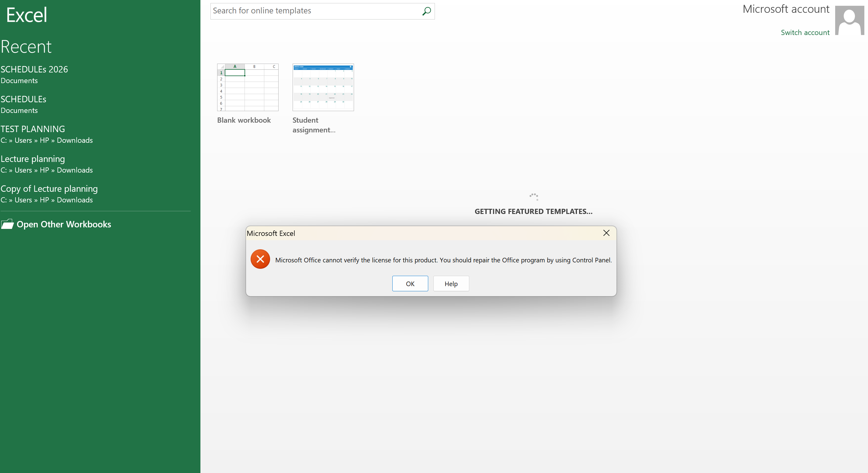
Task: Select the Blank workbook thumbnail
Action: tap(248, 87)
